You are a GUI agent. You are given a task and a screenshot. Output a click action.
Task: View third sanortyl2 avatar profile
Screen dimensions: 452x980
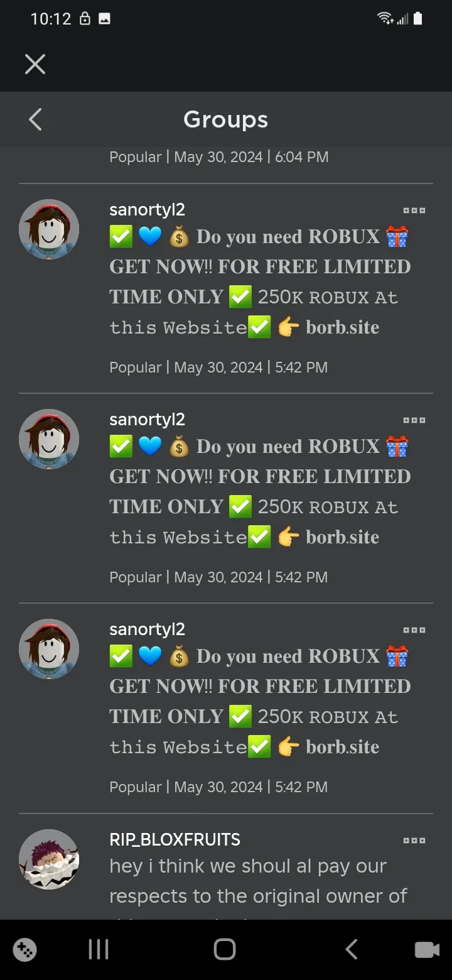tap(49, 649)
